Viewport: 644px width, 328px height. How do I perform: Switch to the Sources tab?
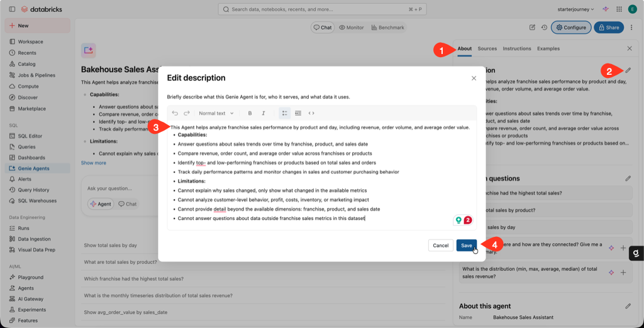click(x=487, y=48)
